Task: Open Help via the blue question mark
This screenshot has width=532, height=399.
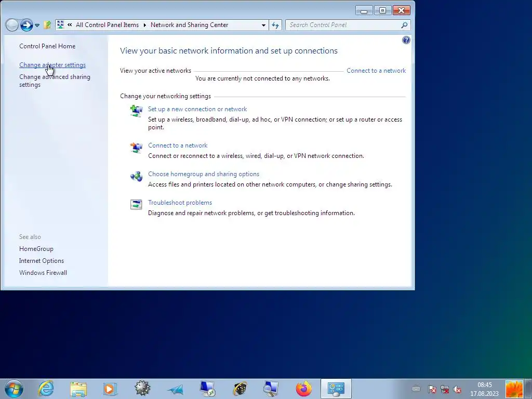Action: tap(406, 40)
